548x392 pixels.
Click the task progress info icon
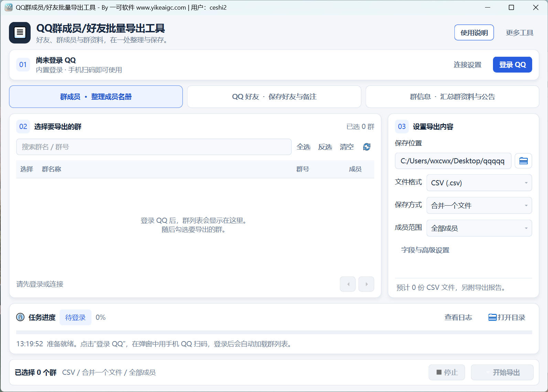tap(20, 317)
